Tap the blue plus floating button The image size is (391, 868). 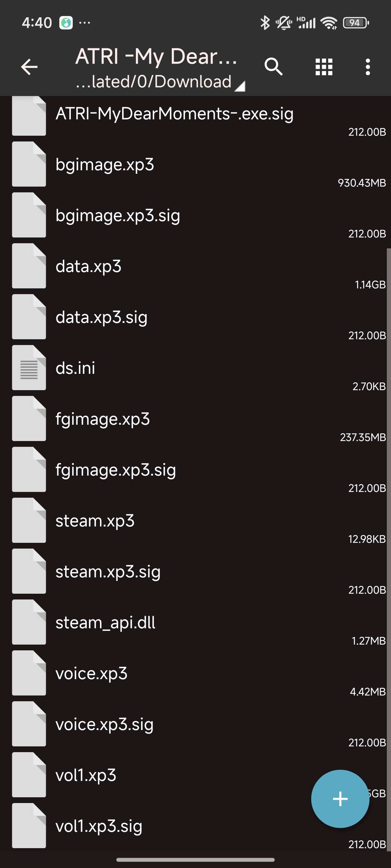click(340, 799)
